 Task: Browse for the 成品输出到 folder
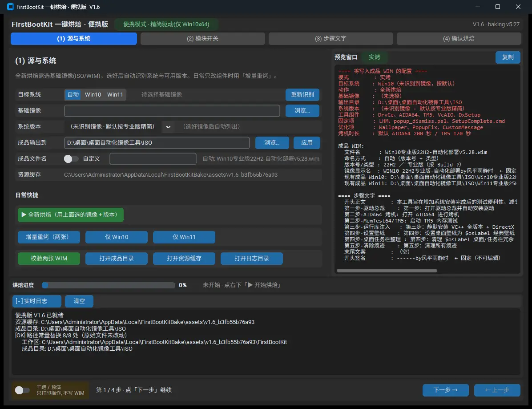pos(272,143)
